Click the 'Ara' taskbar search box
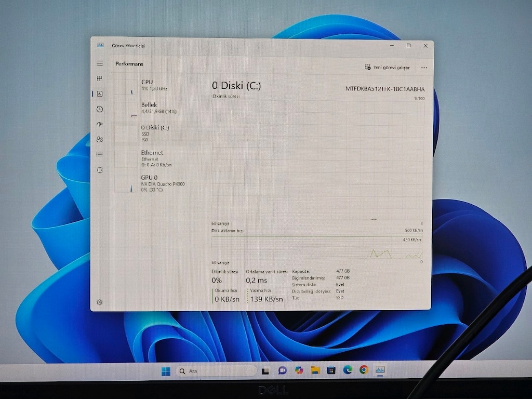This screenshot has width=532, height=399. click(x=216, y=371)
